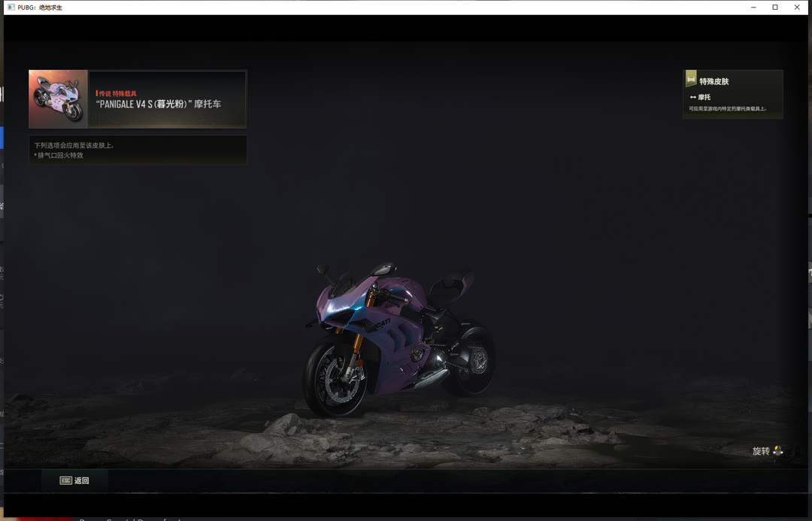Click the red 传说 特殊载具 rarity label
This screenshot has width=812, height=521.
(117, 93)
